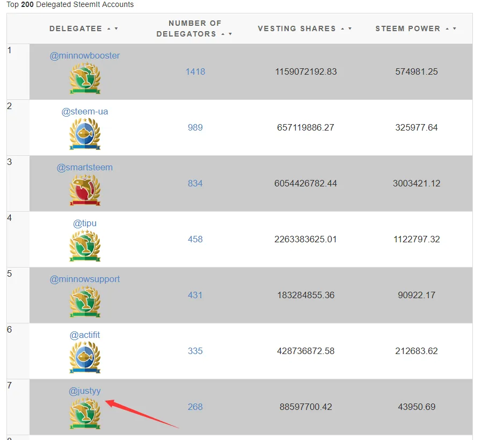Screen dimensions: 504x440
Task: Click the @minnowbooster dolphin badge icon
Action: [85, 78]
